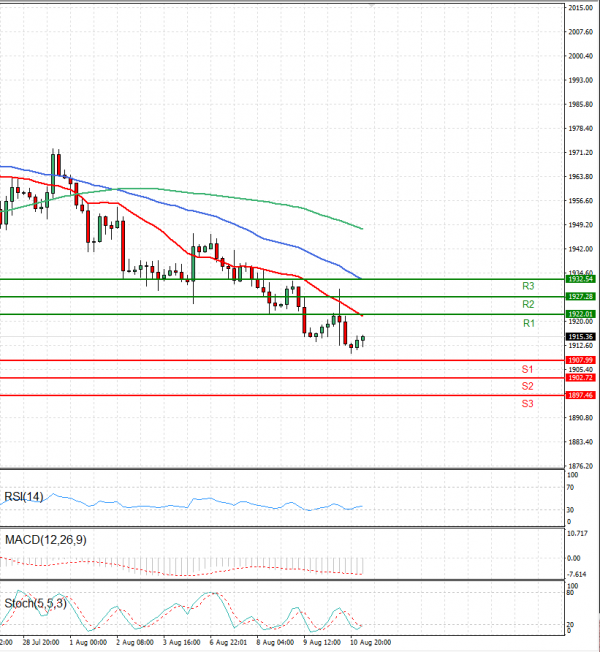Viewport: 600px width, 652px height.
Task: Click the 1978.40 price axis value
Action: click(580, 128)
